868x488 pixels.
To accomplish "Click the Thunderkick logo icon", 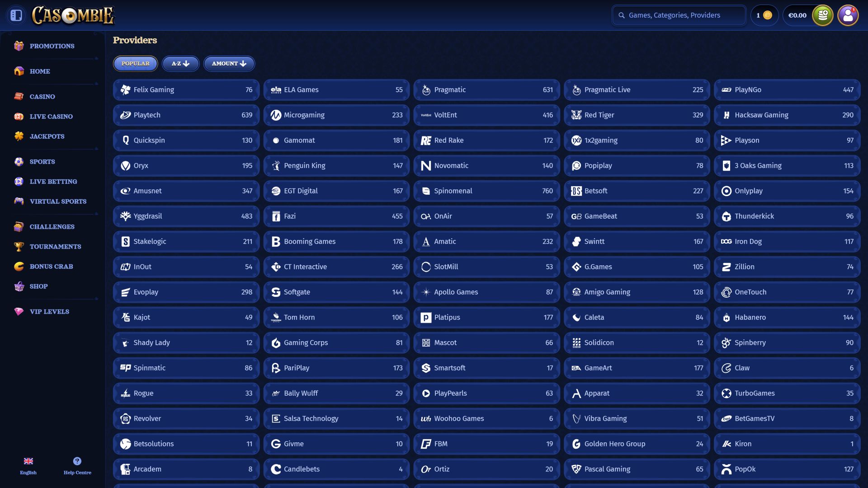I will coord(726,216).
